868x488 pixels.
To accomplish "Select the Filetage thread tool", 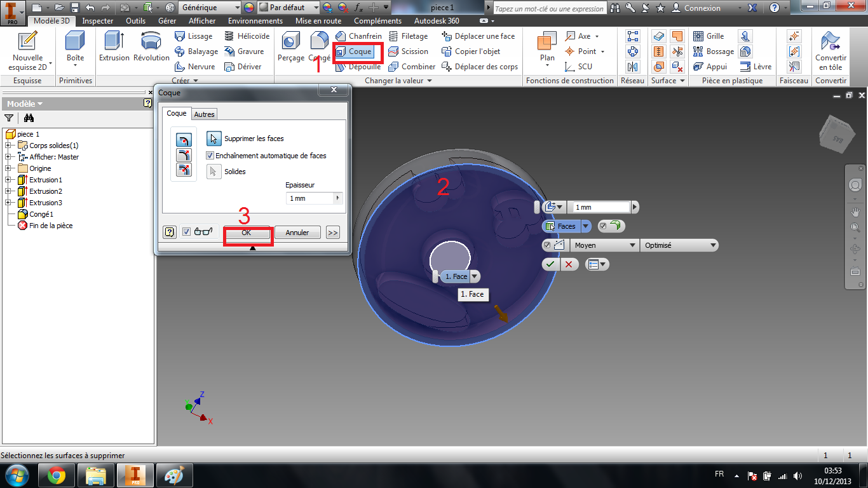I will click(x=409, y=36).
